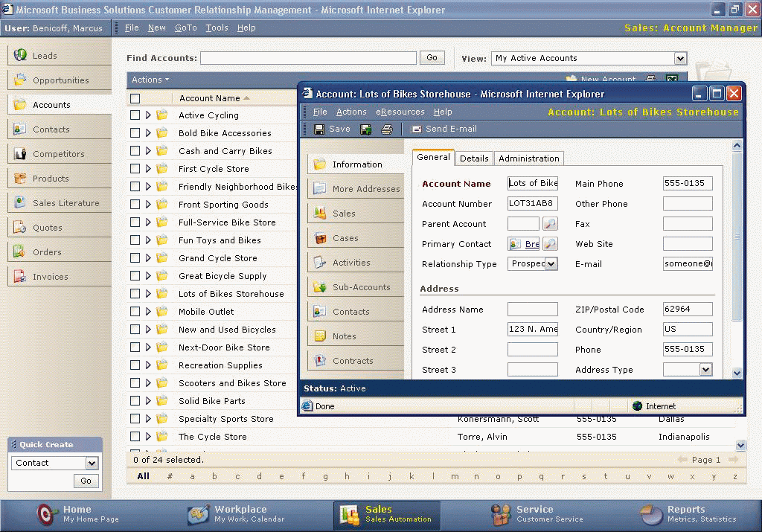Image resolution: width=762 pixels, height=532 pixels.
Task: Open Competitors from the left navigation
Action: [58, 154]
